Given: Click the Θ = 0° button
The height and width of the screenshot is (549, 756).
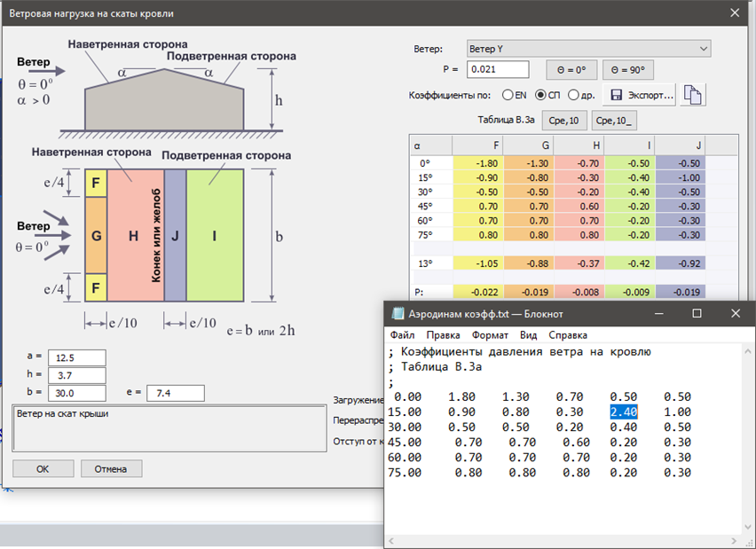Looking at the screenshot, I should 571,70.
